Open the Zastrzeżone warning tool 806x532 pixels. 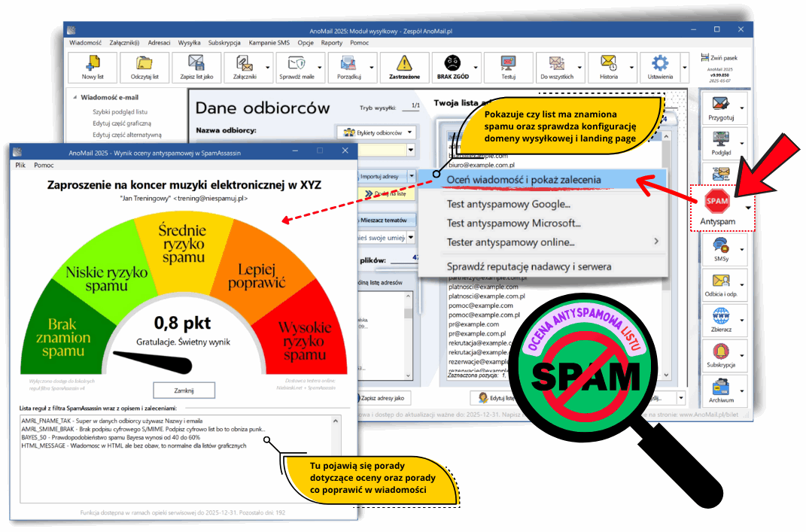pos(404,67)
